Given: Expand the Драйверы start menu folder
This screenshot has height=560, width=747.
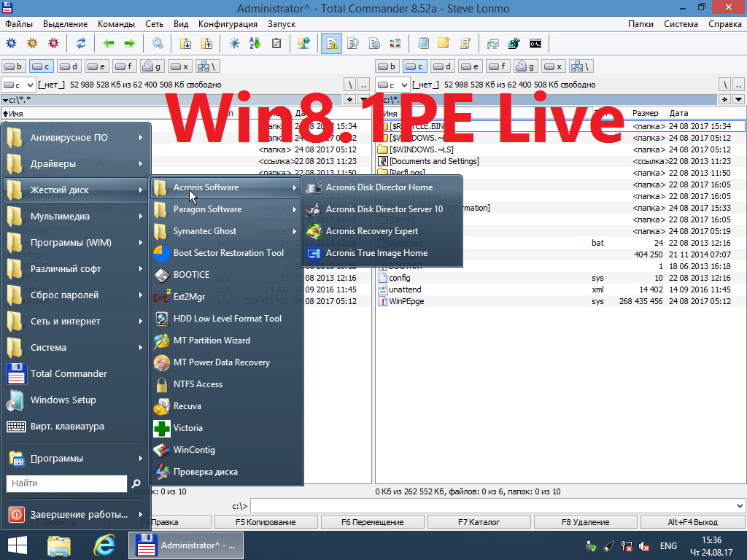Looking at the screenshot, I should click(75, 164).
